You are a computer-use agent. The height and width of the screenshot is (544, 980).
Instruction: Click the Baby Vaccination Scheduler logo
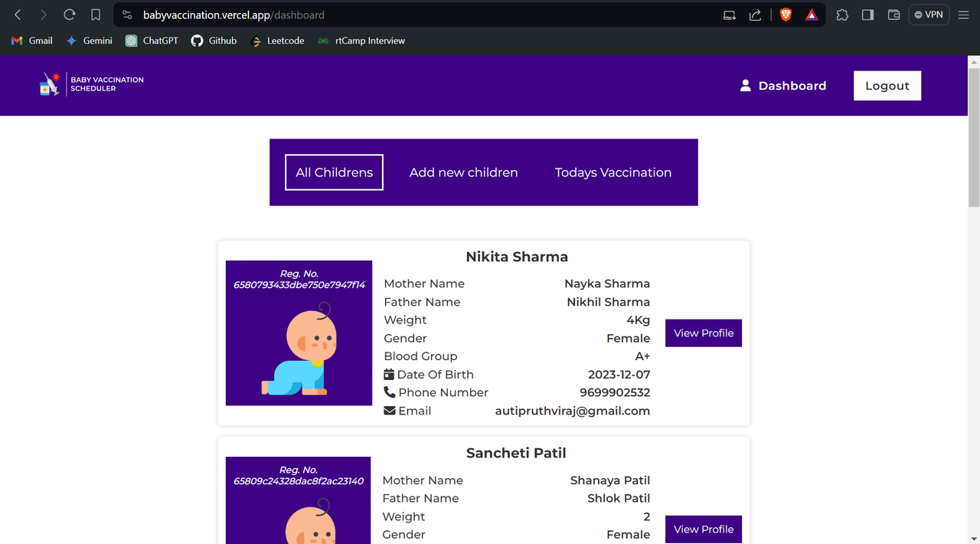91,84
